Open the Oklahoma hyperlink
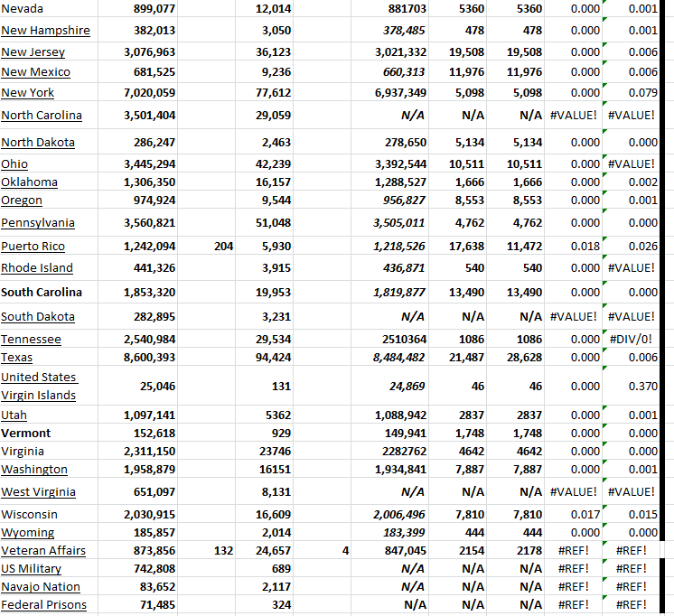The image size is (674, 616). tap(29, 182)
